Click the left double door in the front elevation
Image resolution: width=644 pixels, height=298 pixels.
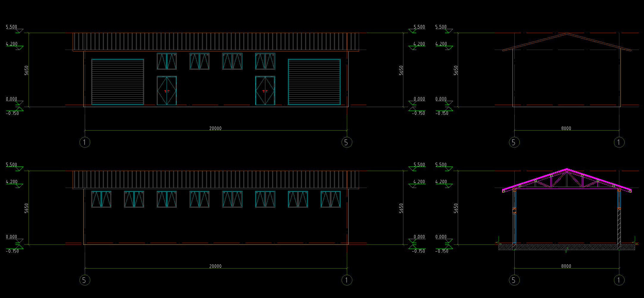[167, 91]
